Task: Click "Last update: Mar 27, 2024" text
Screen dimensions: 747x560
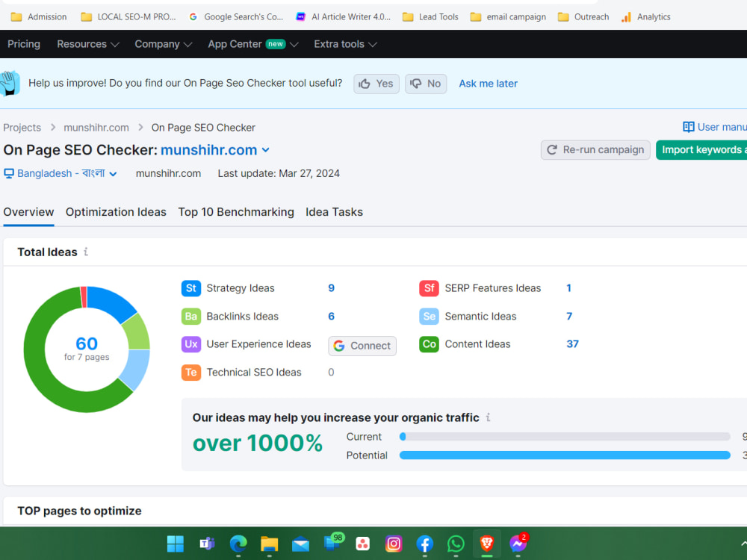Action: (279, 173)
